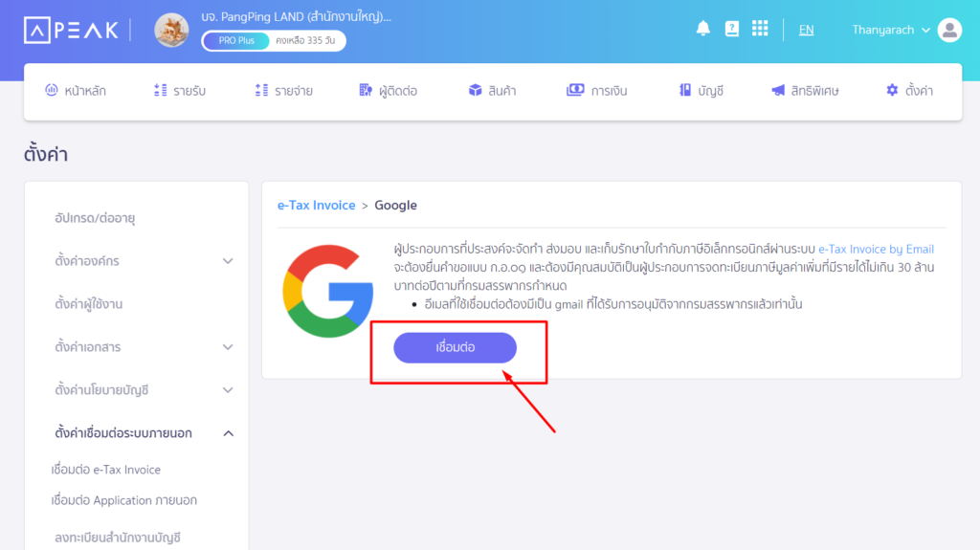Click the settings gear icon
Screen dimensions: 980x550
click(x=892, y=90)
